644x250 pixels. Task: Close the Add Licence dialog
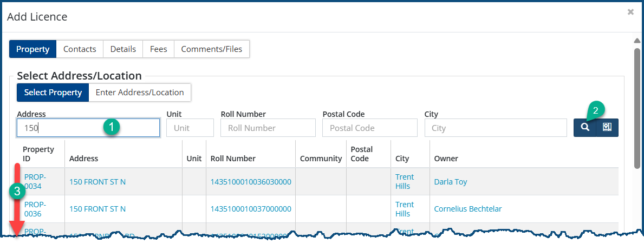click(630, 11)
